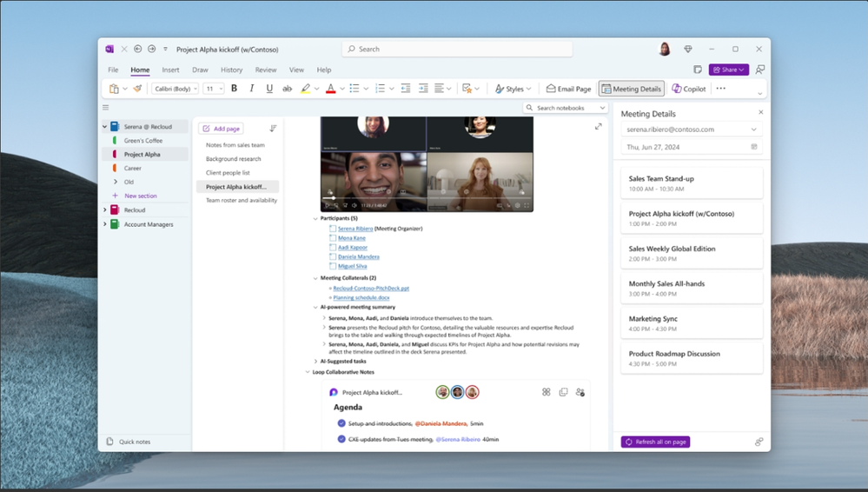Switch to the History tab
This screenshot has width=868, height=492.
tap(231, 70)
